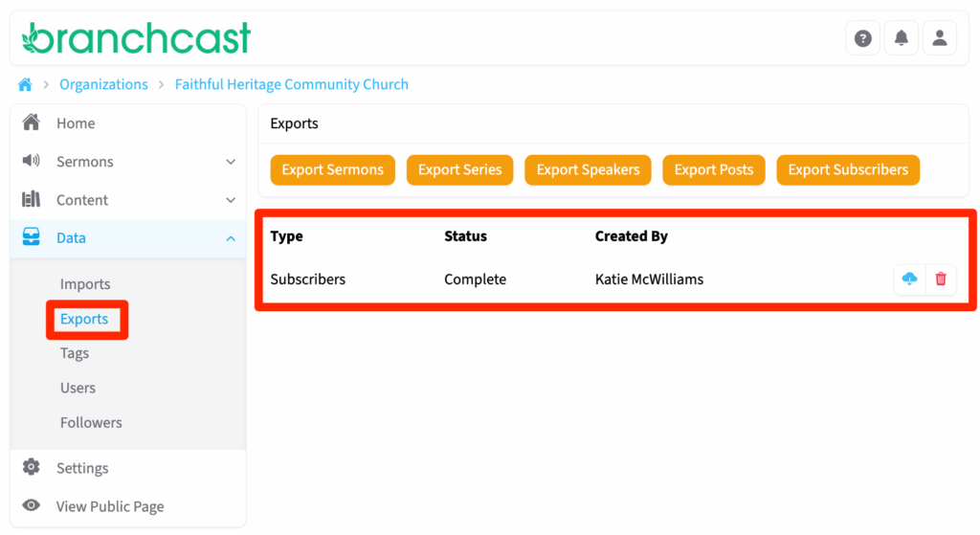Delete the Subscribers export with trash icon
Viewport: 980px width, 535px height.
pos(941,279)
